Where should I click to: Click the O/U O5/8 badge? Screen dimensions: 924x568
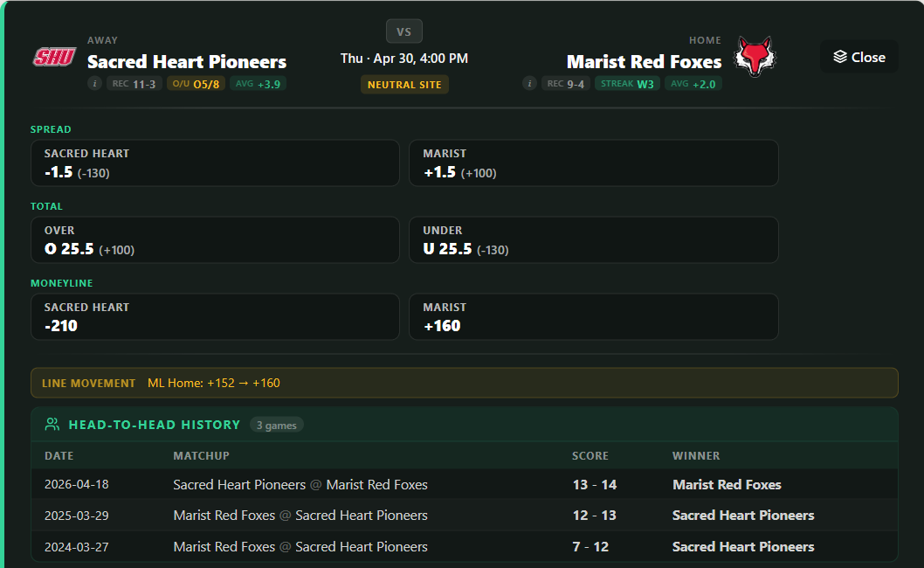(x=196, y=84)
